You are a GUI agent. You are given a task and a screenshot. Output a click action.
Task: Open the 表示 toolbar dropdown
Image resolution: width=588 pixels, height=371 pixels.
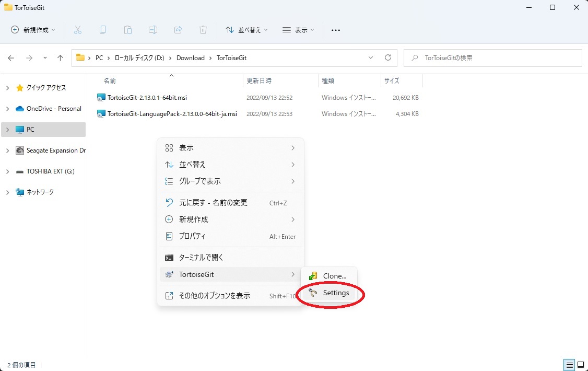coord(298,30)
